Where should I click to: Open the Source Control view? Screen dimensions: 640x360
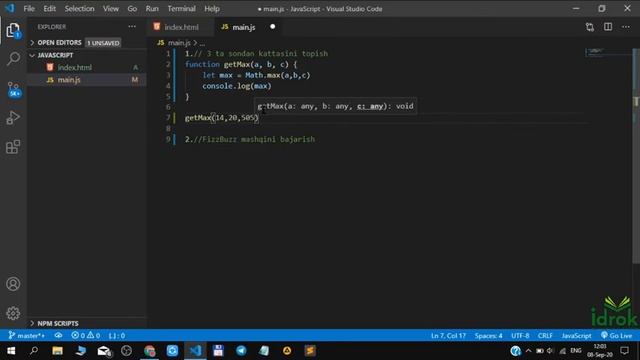(x=13, y=89)
